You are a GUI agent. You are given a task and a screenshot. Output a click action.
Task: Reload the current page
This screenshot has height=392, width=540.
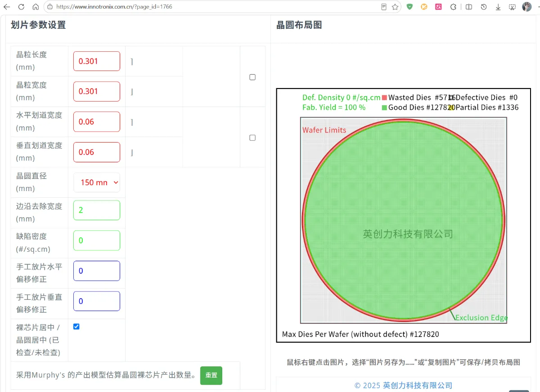(x=21, y=7)
